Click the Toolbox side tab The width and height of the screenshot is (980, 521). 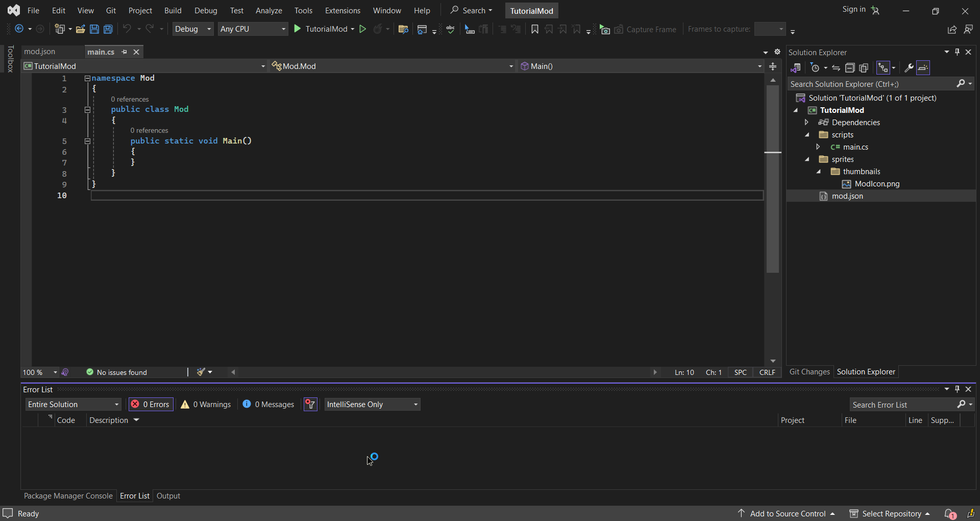(10, 59)
